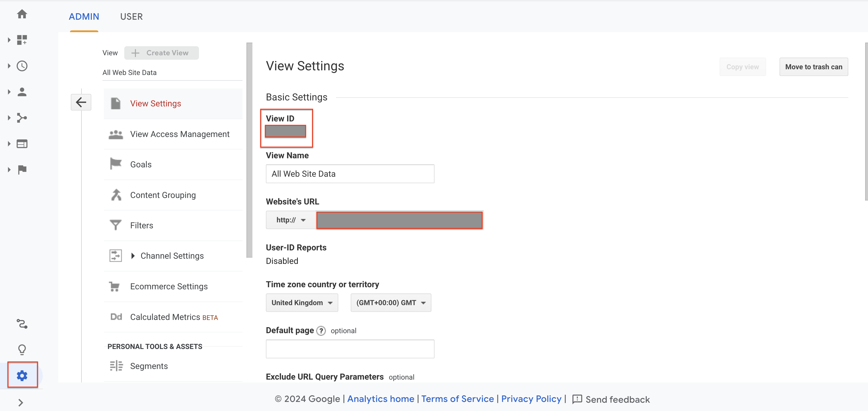Click the Default page input field
Viewport: 868px width, 411px height.
coord(350,349)
